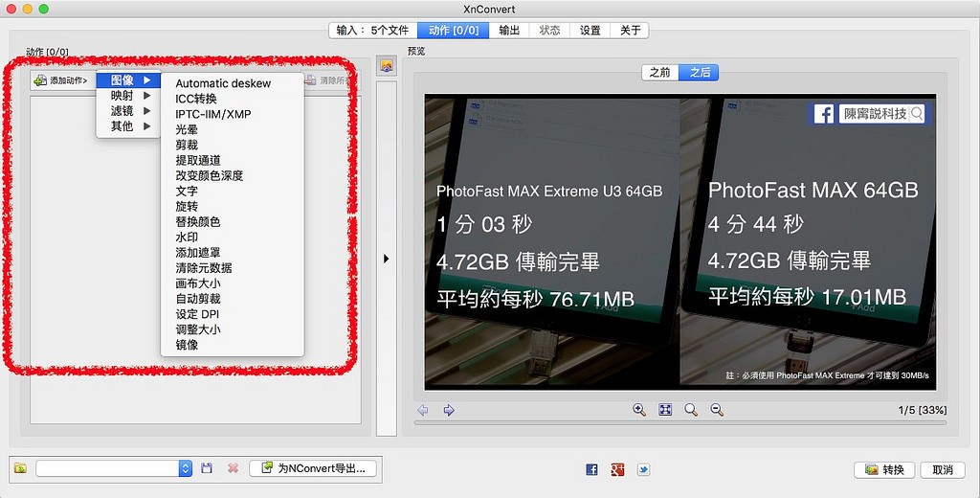Open the 状态 tab

[x=550, y=30]
